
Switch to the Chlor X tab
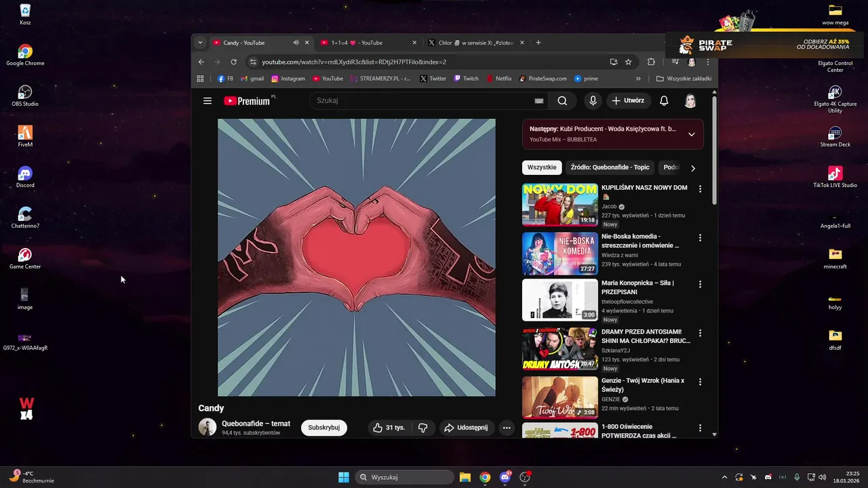click(x=475, y=43)
